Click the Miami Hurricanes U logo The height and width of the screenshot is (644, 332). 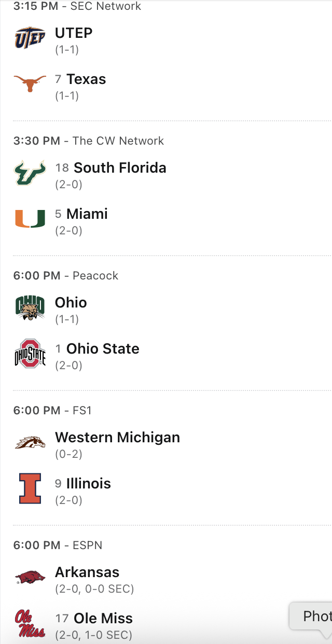point(30,219)
